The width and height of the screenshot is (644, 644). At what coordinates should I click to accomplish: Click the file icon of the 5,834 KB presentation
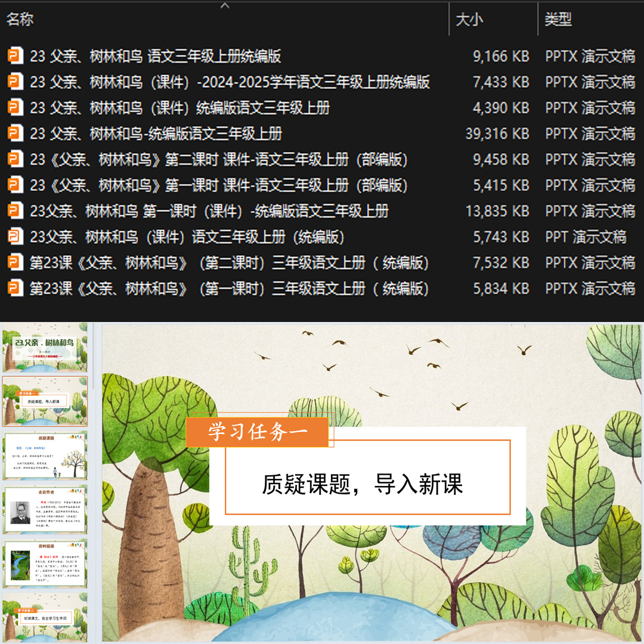(x=15, y=289)
